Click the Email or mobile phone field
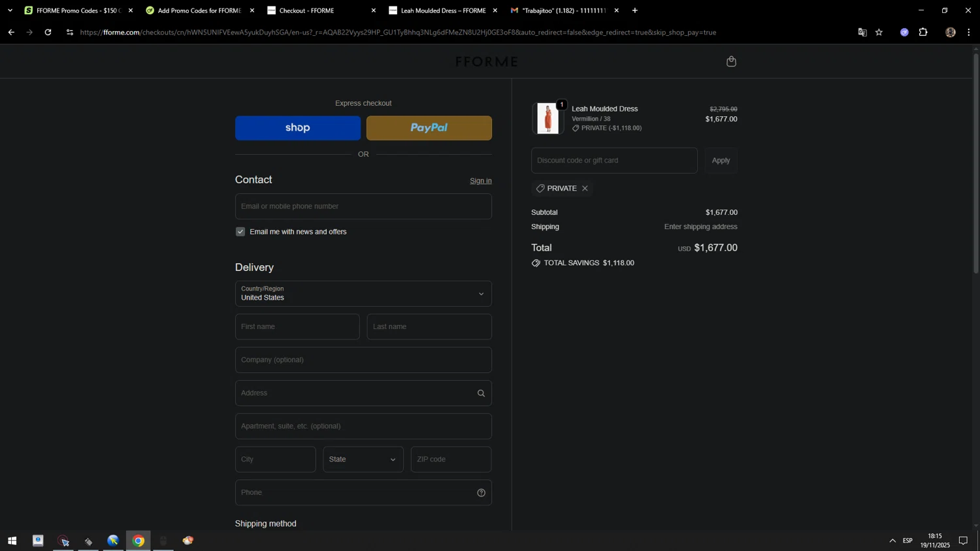Image resolution: width=980 pixels, height=551 pixels. click(363, 206)
